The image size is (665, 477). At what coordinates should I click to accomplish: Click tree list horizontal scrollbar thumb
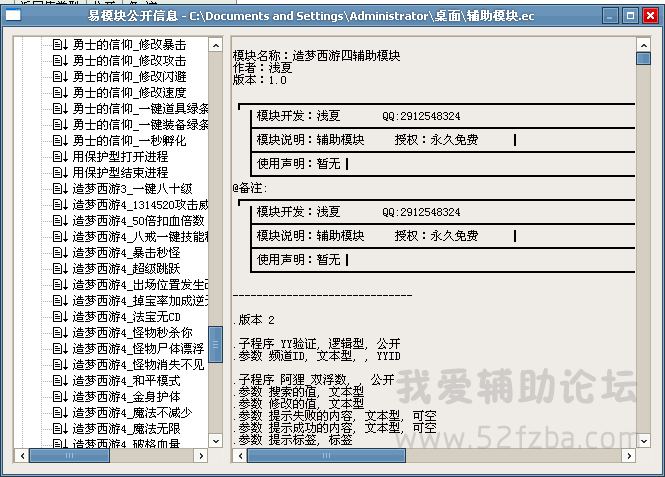click(70, 455)
